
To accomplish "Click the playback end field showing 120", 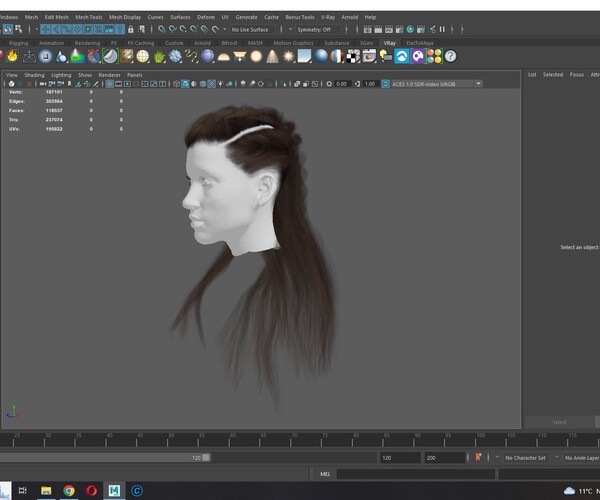I will click(x=400, y=458).
